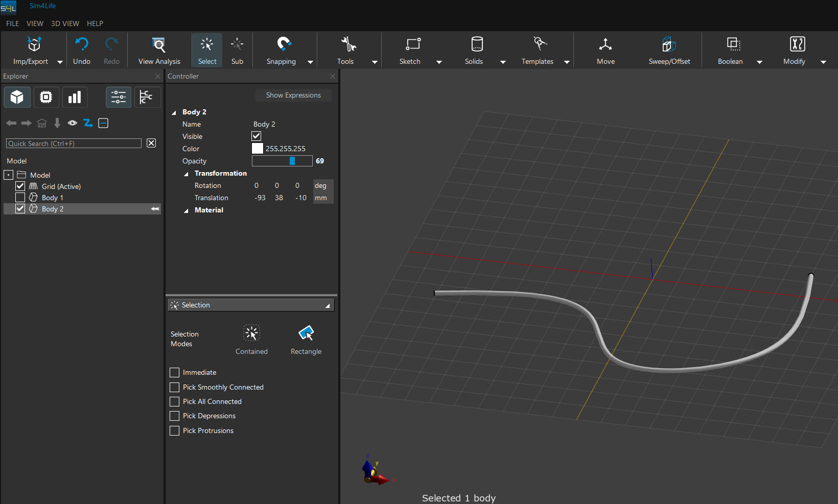Check the Pick Smoothly Connected option
The image size is (838, 504).
[x=175, y=387]
